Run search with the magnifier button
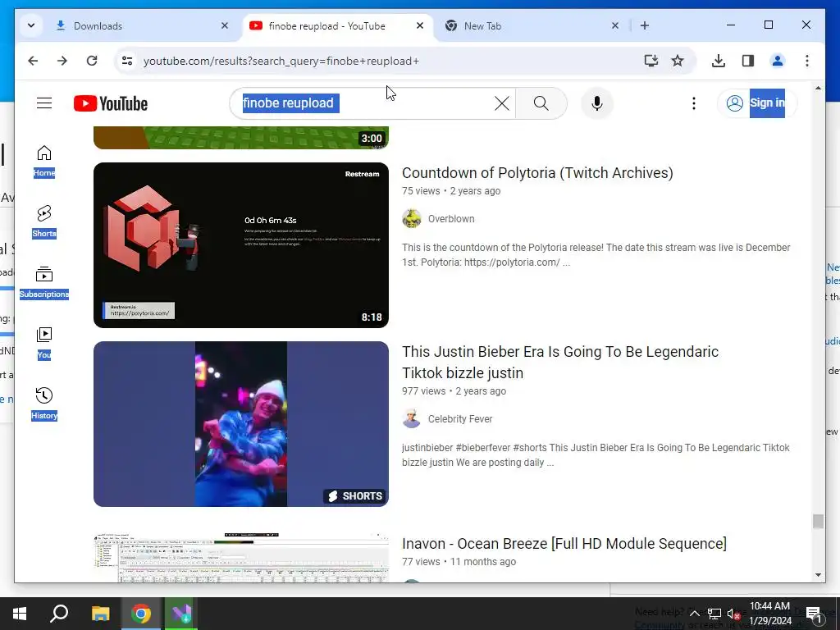Screen dimensions: 840x630 pos(541,103)
